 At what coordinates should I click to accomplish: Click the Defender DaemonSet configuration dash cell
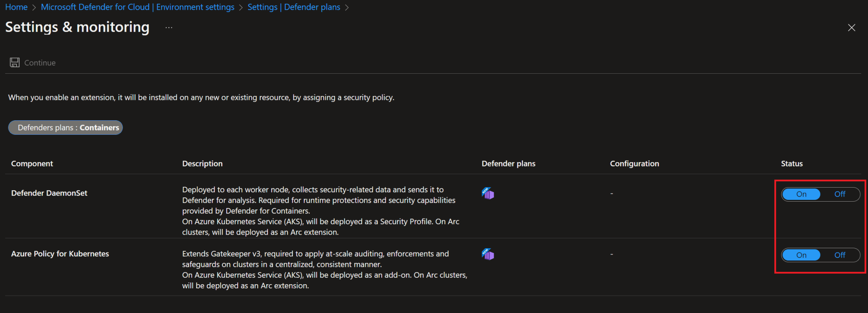pos(612,194)
